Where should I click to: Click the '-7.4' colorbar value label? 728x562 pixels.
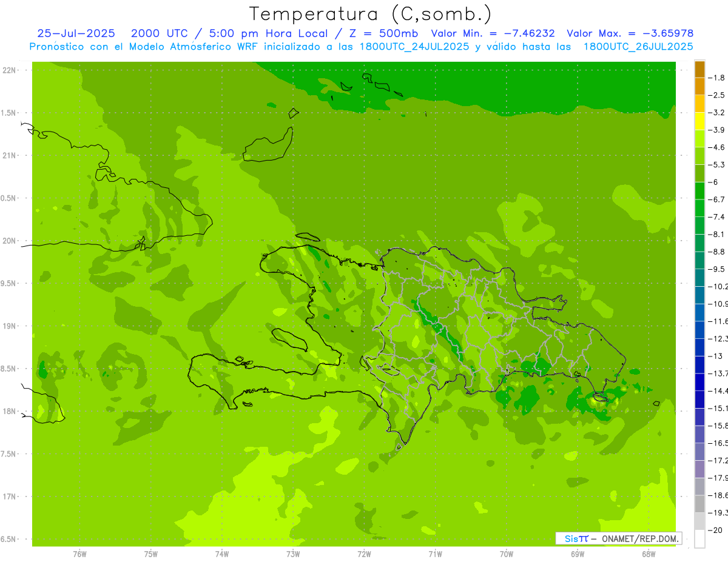click(x=716, y=216)
